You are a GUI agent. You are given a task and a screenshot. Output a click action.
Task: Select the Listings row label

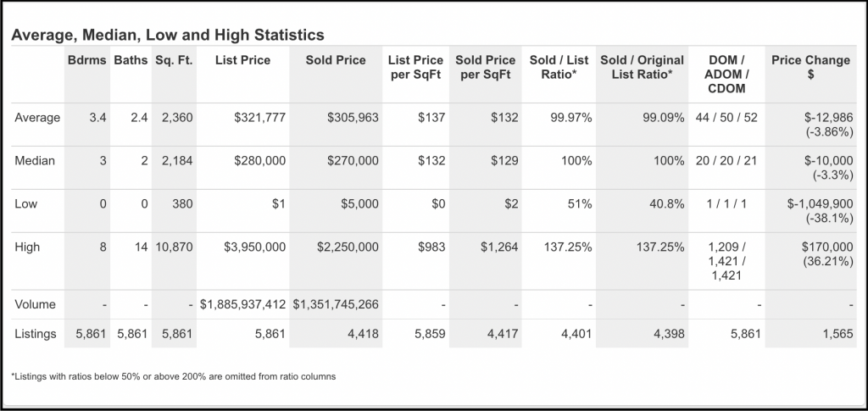click(37, 334)
